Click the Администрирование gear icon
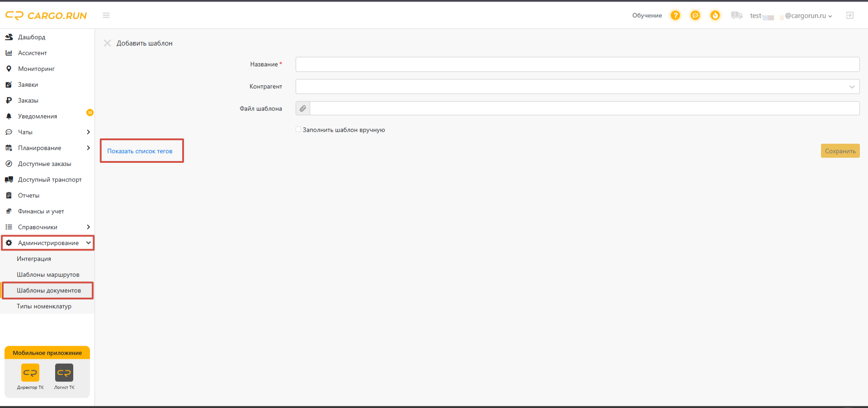The image size is (868, 408). [x=9, y=243]
